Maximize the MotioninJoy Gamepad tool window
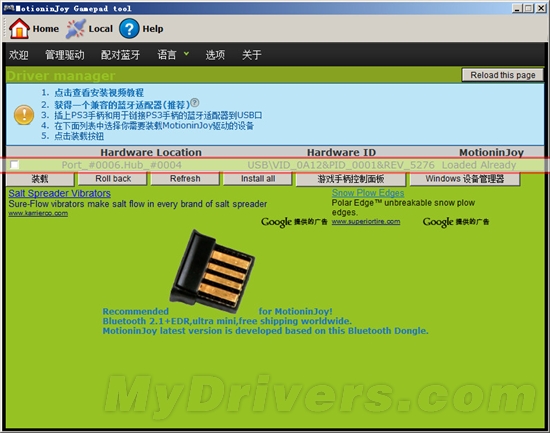 coord(529,8)
